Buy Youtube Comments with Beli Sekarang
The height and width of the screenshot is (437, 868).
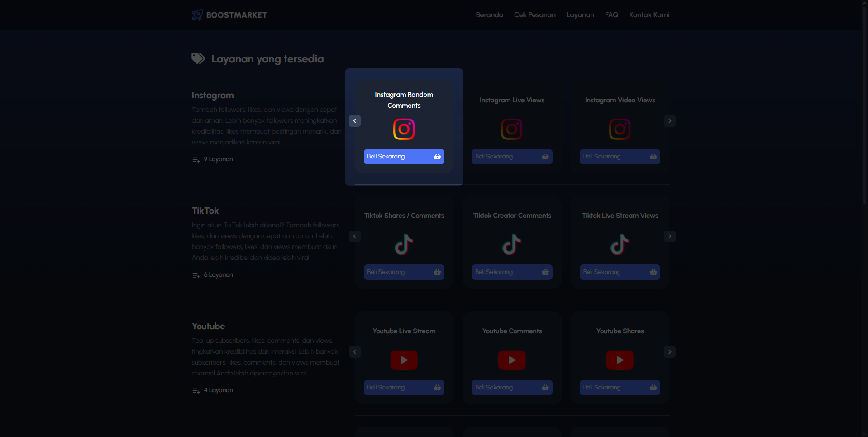tap(512, 388)
